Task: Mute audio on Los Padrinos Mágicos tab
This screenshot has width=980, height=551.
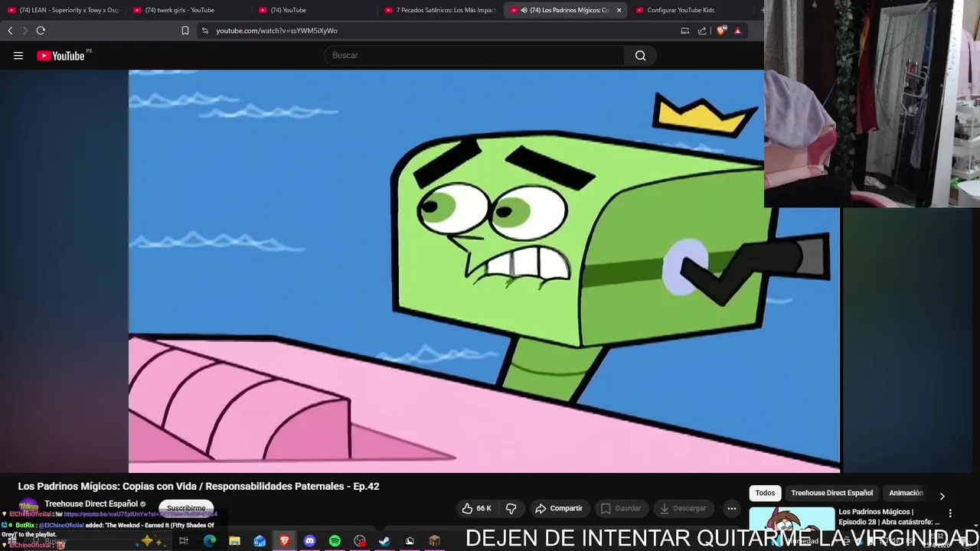Action: tap(524, 10)
